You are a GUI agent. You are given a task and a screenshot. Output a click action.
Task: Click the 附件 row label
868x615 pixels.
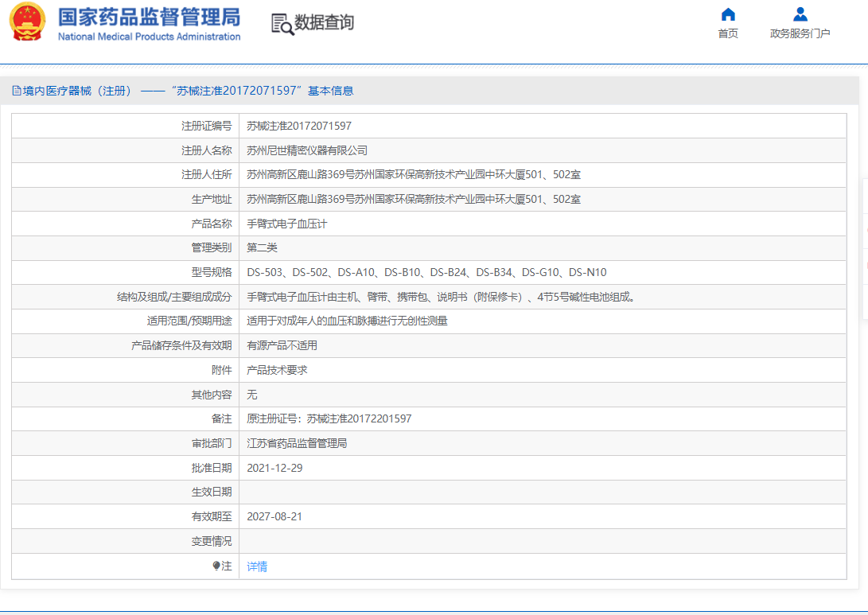[221, 370]
